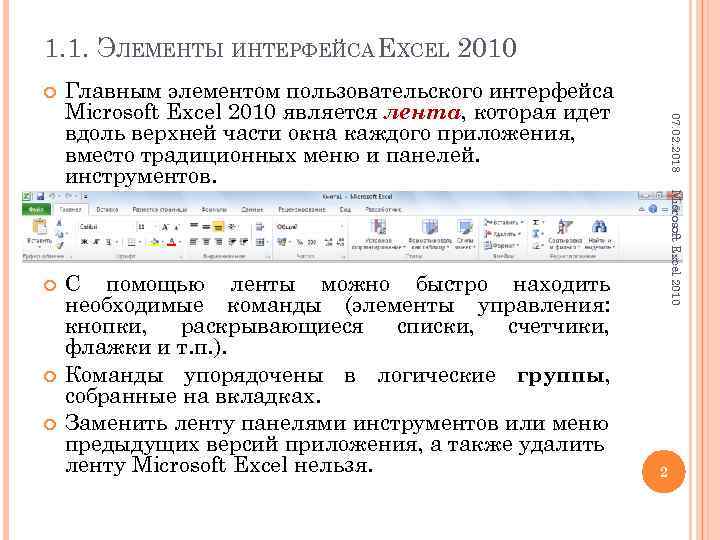Click the Вставить cells button
The image size is (720, 540).
pyautogui.click(x=503, y=222)
